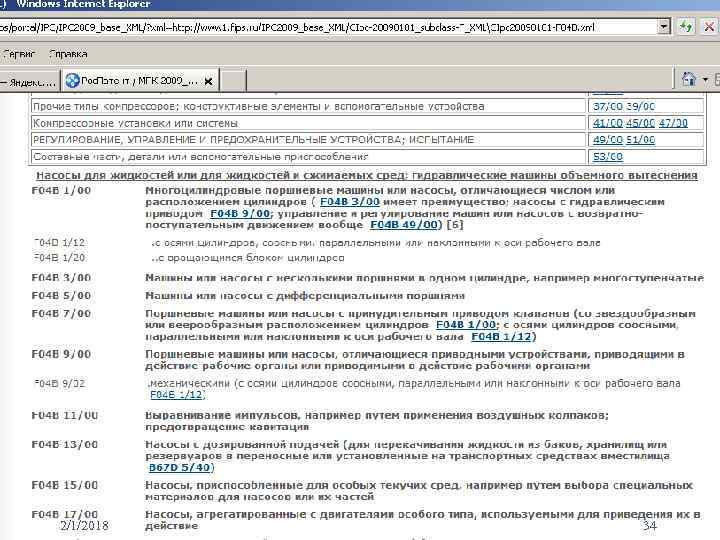Click the F04B 1/20 subgroup code
This screenshot has height=540, width=720.
pos(60,258)
